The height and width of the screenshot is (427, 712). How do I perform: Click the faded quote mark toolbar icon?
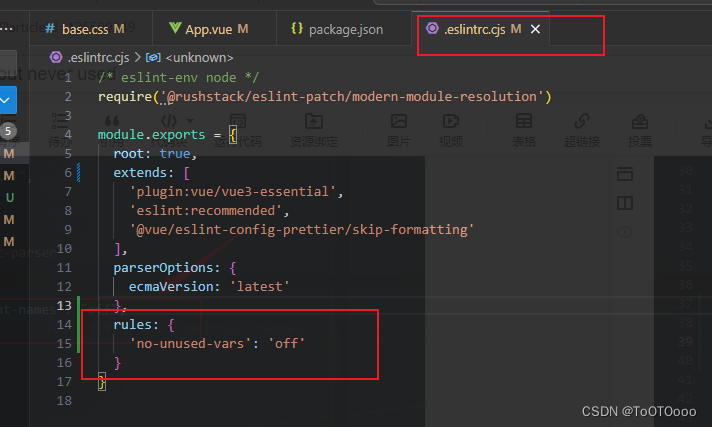(x=112, y=121)
